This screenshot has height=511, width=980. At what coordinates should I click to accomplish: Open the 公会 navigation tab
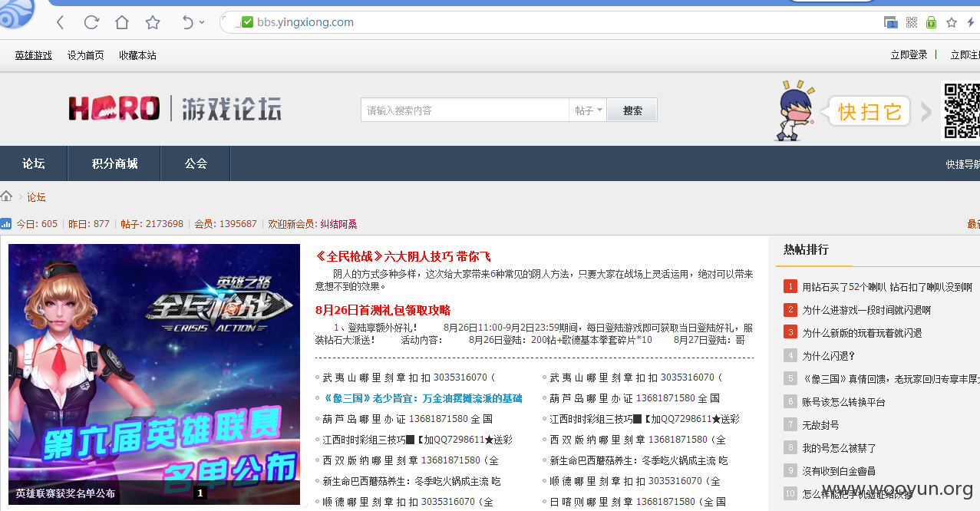196,163
